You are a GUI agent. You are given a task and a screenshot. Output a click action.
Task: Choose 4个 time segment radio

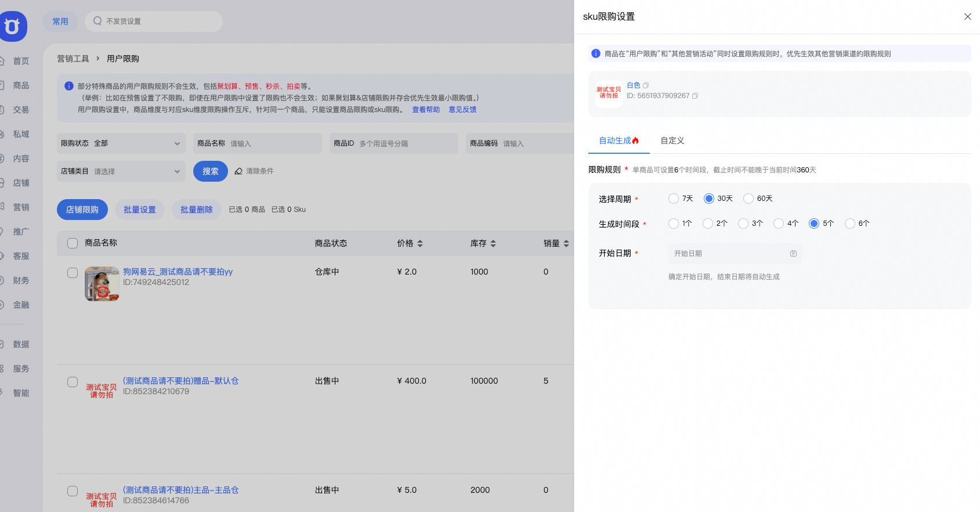[x=779, y=223]
